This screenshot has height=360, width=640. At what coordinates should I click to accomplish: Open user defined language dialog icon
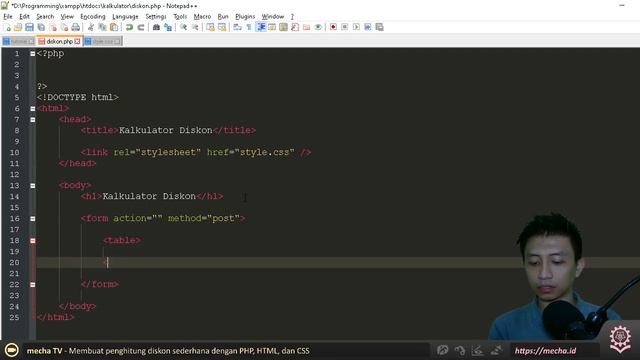272,27
